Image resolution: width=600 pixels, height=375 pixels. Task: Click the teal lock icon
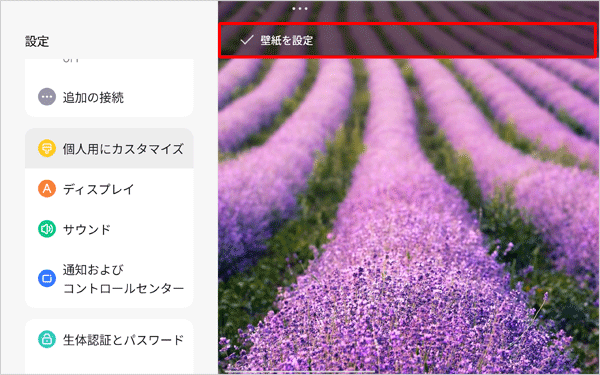(47, 339)
